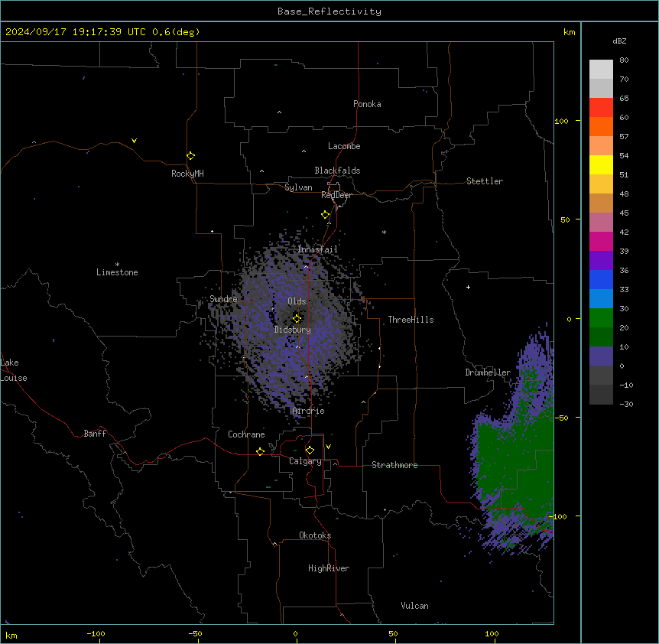Click the Stettler label
Screen dimensions: 659x644
[x=485, y=181]
